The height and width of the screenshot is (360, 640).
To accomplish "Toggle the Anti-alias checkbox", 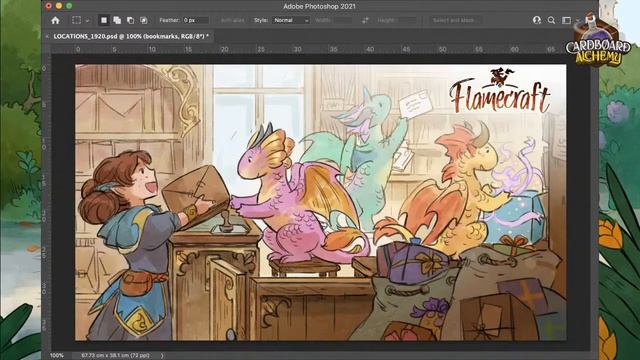I will 231,20.
